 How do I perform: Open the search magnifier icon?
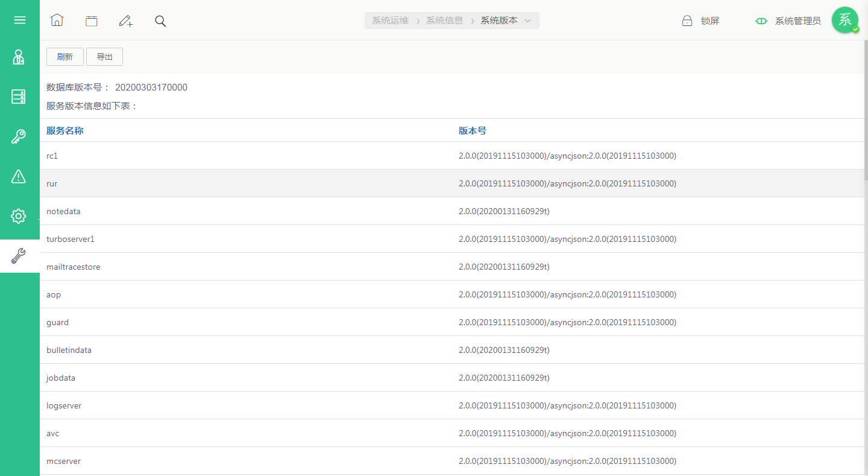click(x=160, y=21)
